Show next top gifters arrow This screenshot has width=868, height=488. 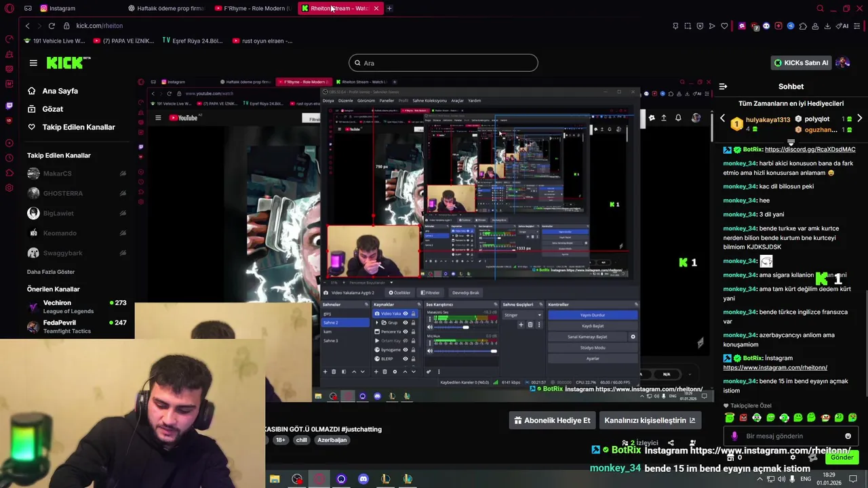point(859,119)
